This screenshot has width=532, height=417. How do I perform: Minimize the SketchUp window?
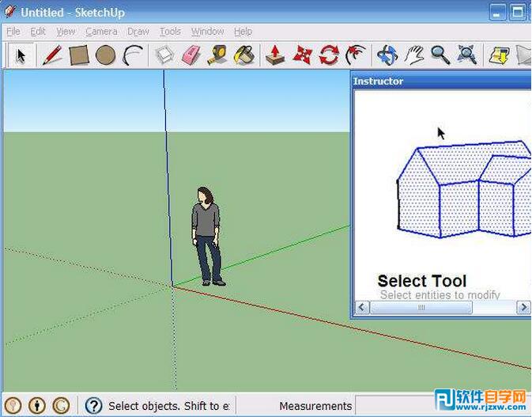(x=497, y=13)
